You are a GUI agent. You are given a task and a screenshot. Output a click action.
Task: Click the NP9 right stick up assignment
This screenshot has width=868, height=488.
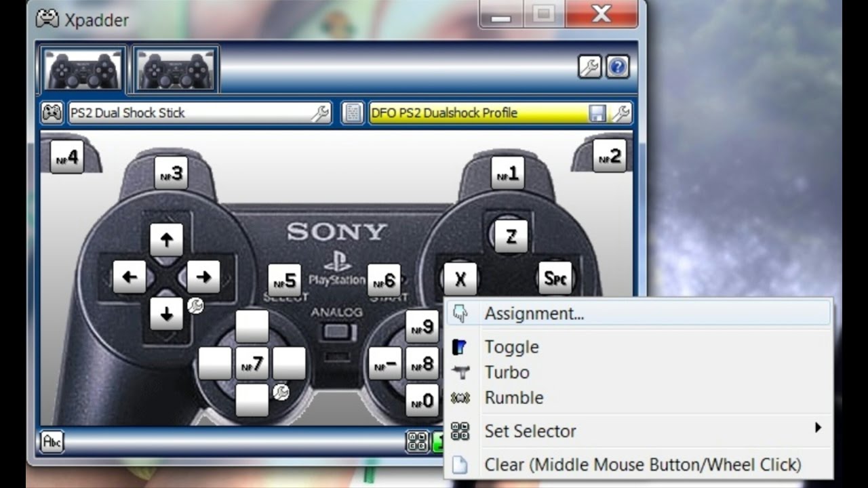422,327
